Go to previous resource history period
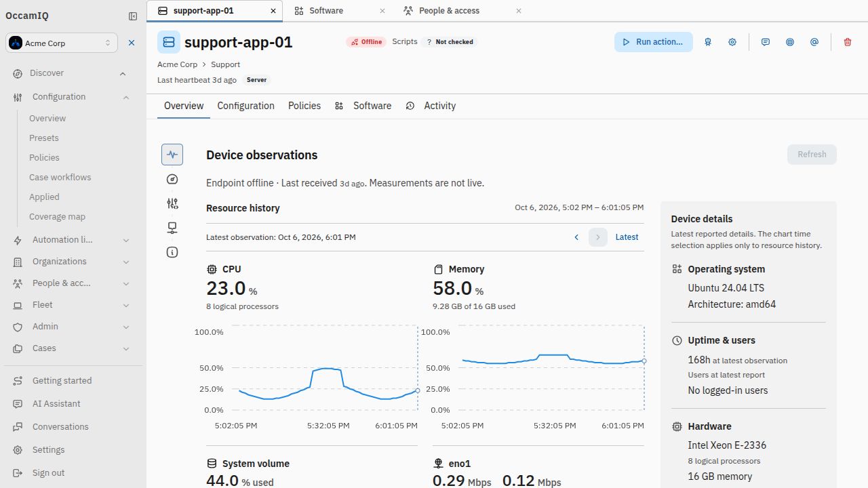This screenshot has height=488, width=868. pyautogui.click(x=576, y=237)
